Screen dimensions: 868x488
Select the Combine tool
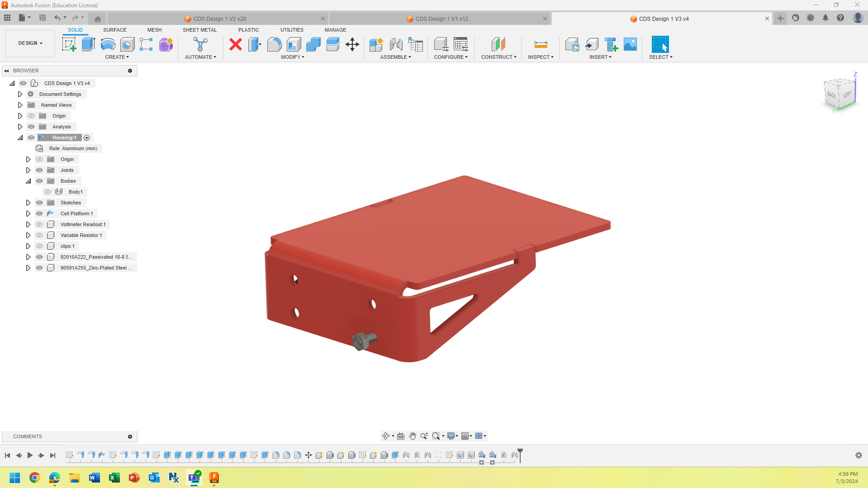click(x=313, y=44)
